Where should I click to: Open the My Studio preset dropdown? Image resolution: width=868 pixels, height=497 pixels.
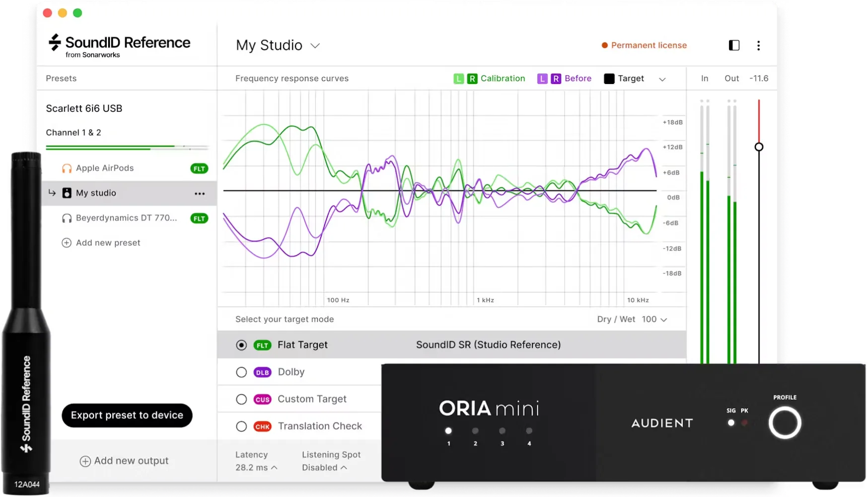315,45
